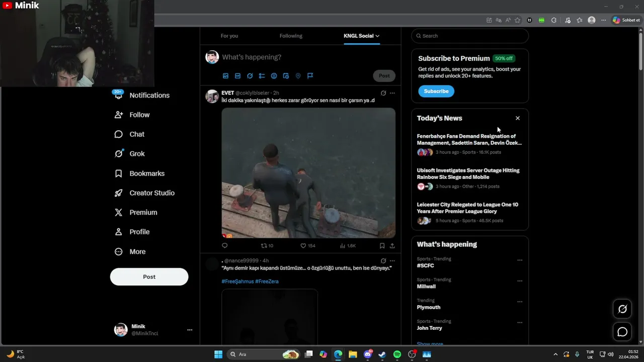
Task: Open John Terry trending topic
Action: click(x=430, y=328)
